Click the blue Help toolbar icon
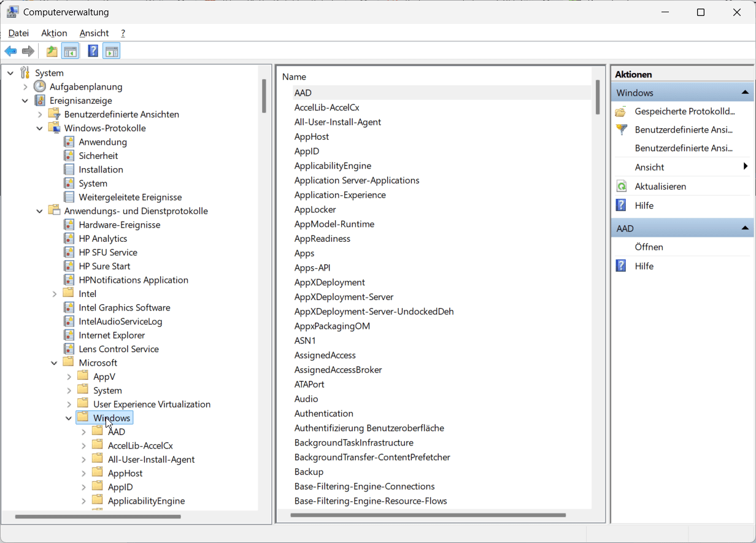The height and width of the screenshot is (543, 756). 93,51
